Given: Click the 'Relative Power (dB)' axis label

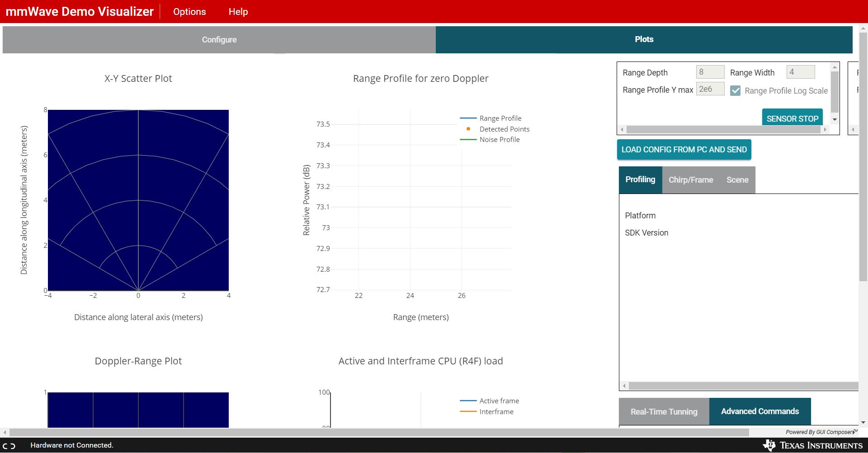Looking at the screenshot, I should click(306, 200).
